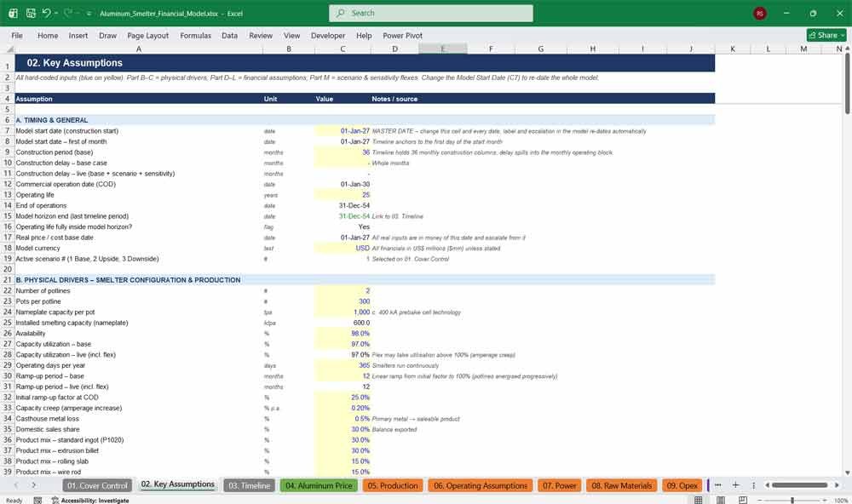Click the Select All corner triangle
This screenshot has width=852, height=504.
click(x=9, y=49)
